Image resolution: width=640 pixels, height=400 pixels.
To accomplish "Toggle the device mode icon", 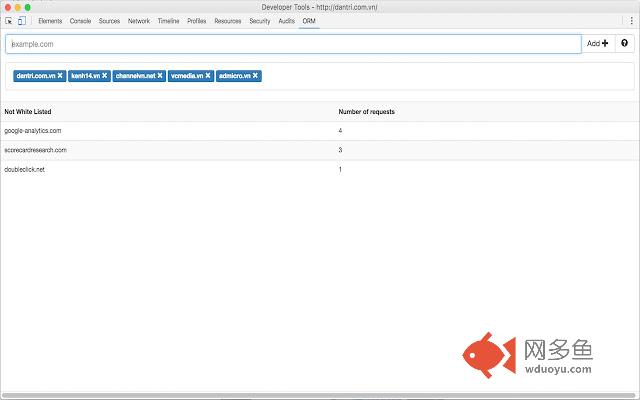I will pos(22,21).
